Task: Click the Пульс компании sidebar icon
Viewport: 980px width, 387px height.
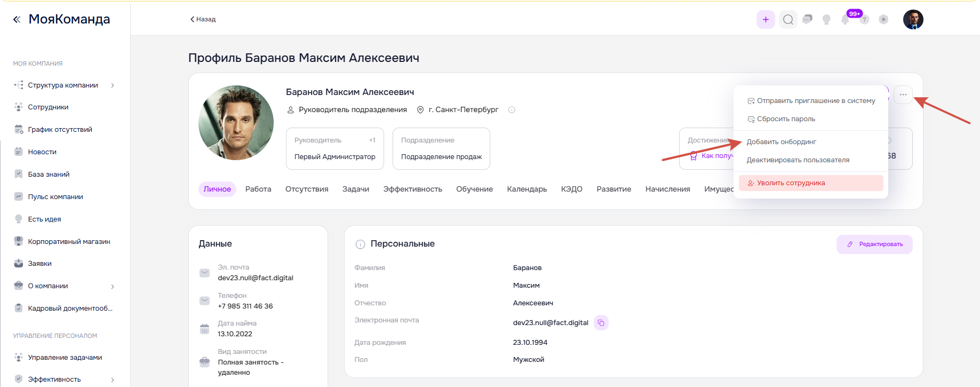Action: 19,197
